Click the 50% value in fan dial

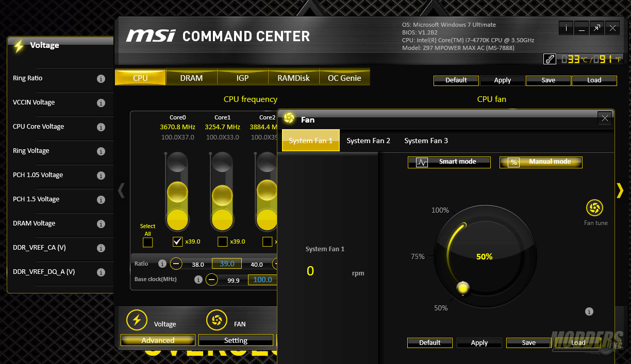484,256
